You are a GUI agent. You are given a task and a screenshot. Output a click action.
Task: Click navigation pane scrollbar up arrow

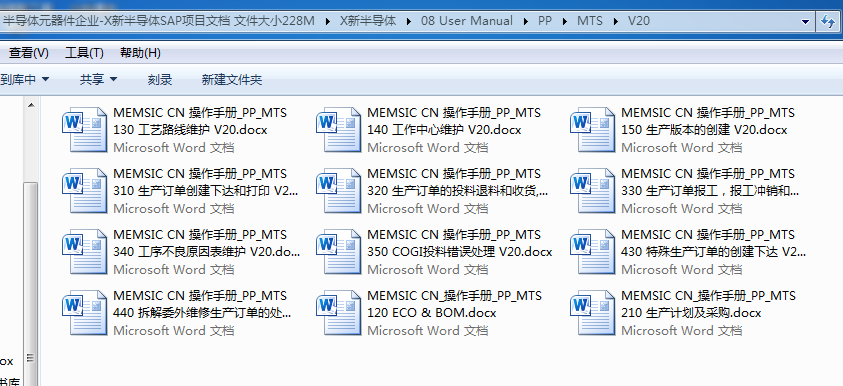31,105
